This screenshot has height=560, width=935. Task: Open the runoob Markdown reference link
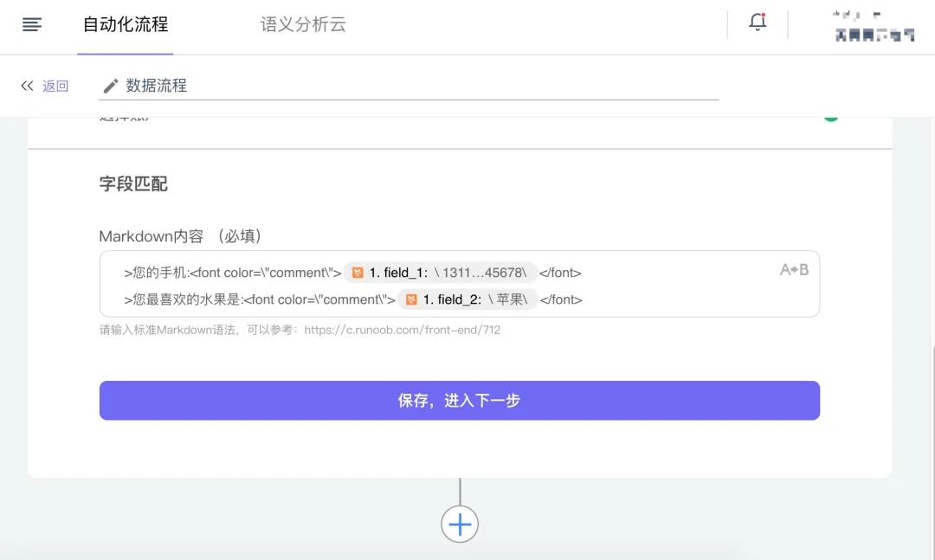(x=403, y=330)
